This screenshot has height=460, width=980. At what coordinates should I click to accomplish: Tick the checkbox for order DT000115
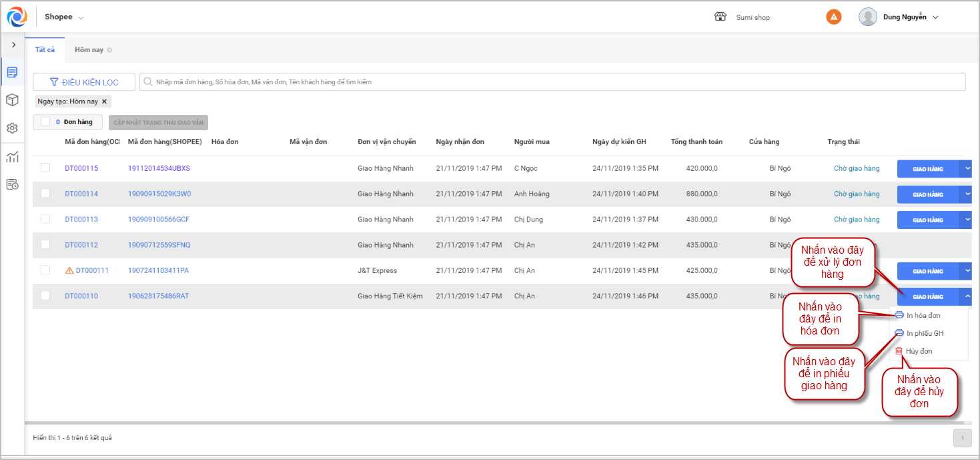[45, 168]
